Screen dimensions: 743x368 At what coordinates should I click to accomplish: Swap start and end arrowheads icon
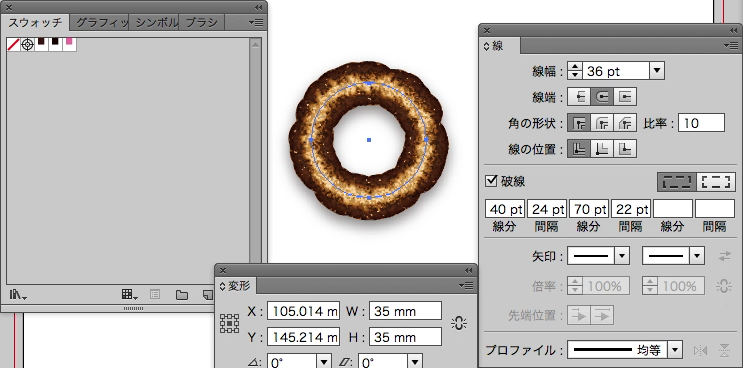725,256
